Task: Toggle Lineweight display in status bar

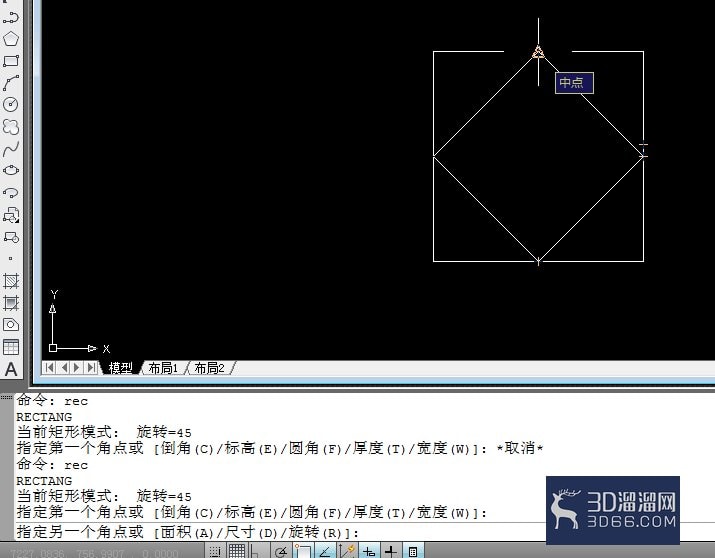Action: click(x=391, y=551)
